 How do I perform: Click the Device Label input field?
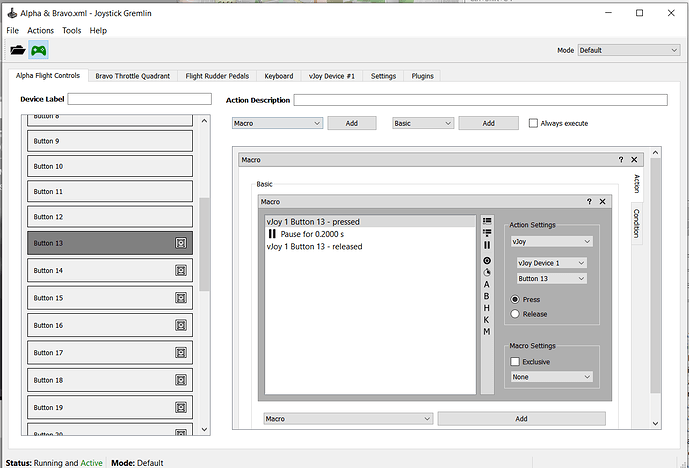[x=140, y=99]
